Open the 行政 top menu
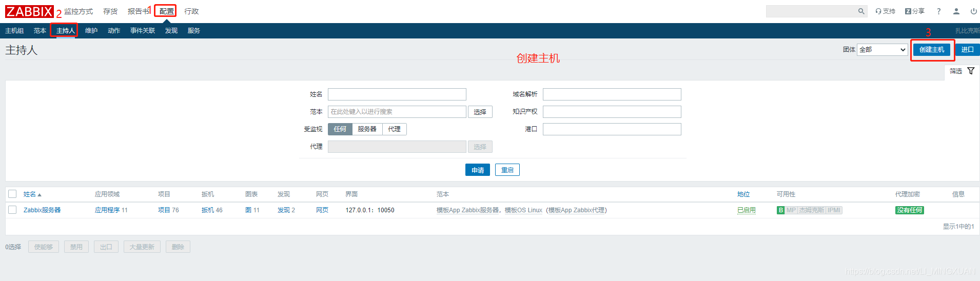Viewport: 980px width, 281px height. [191, 11]
